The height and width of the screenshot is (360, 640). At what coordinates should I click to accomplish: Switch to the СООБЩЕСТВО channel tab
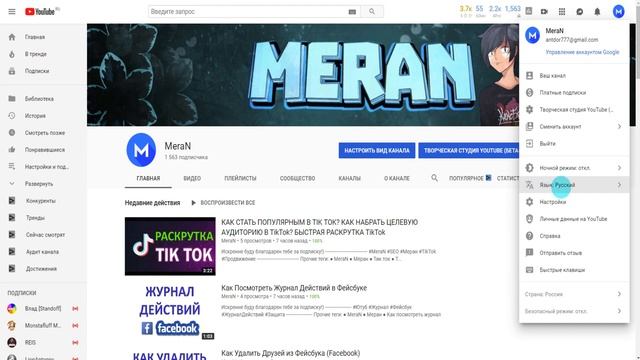[298, 178]
